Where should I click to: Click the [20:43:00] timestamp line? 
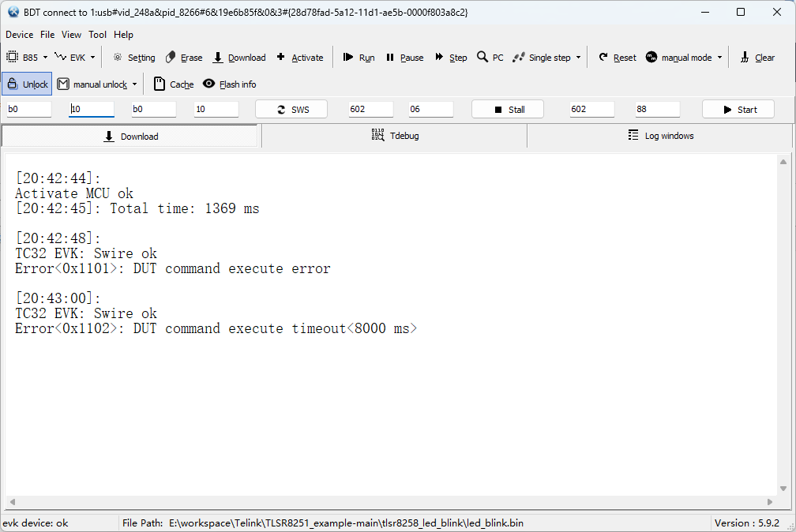point(58,298)
